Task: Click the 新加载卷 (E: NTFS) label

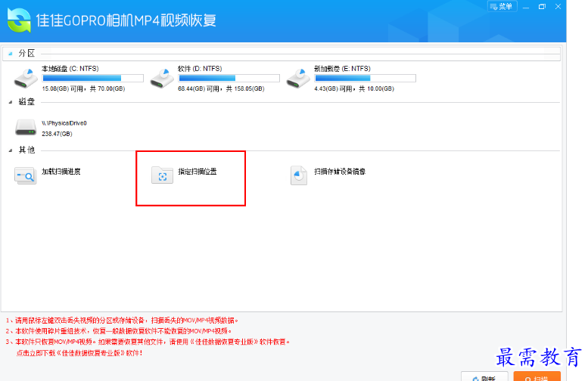Action: (342, 69)
